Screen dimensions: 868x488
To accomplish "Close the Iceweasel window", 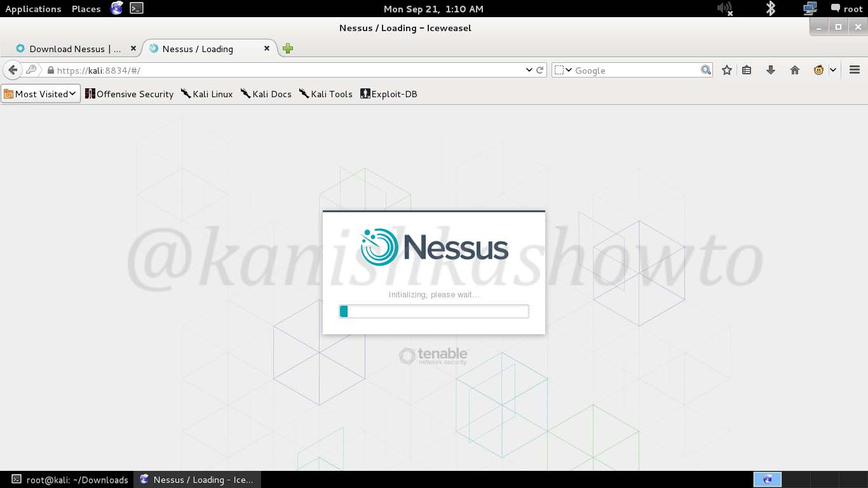I will tap(858, 27).
